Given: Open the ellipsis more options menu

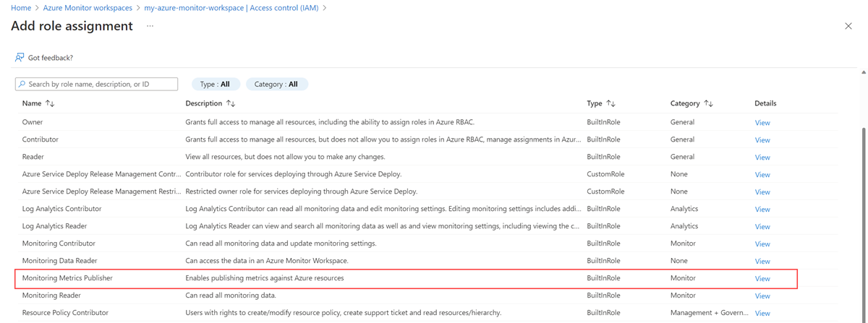Looking at the screenshot, I should pos(150,26).
